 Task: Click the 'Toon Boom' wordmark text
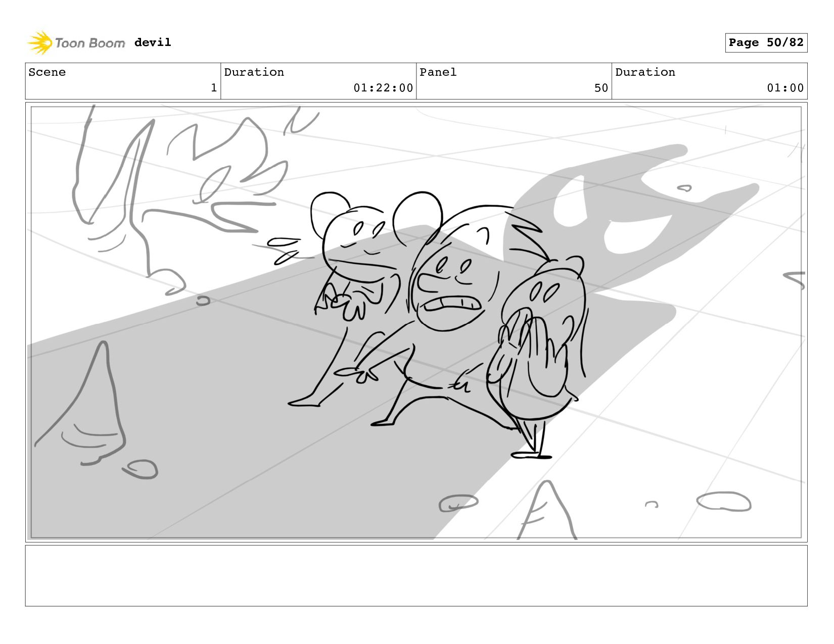click(x=90, y=43)
